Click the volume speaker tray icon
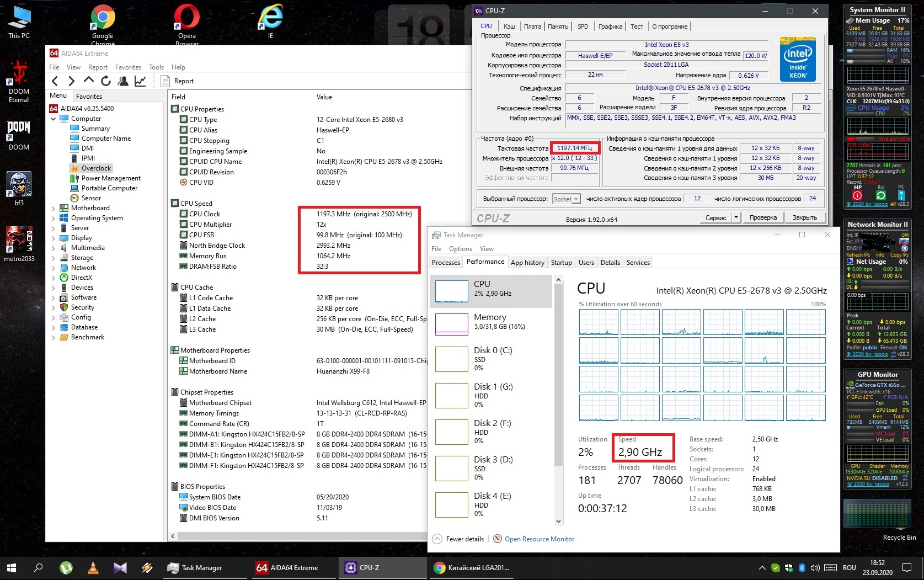 click(815, 567)
